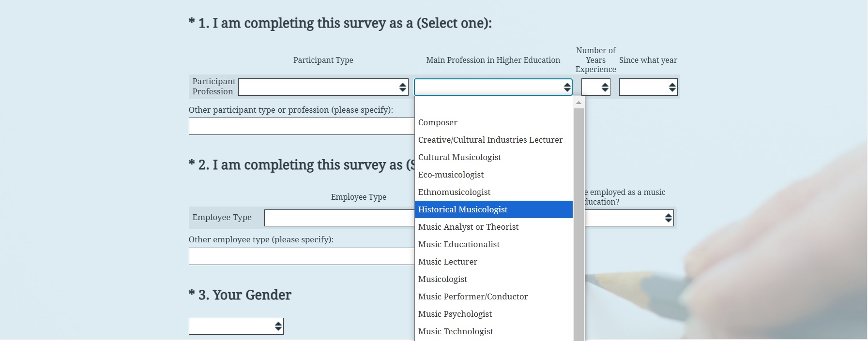Pick Cultural Musicologist in dropdown list
Viewport: 868px width, 341px height.
point(459,157)
